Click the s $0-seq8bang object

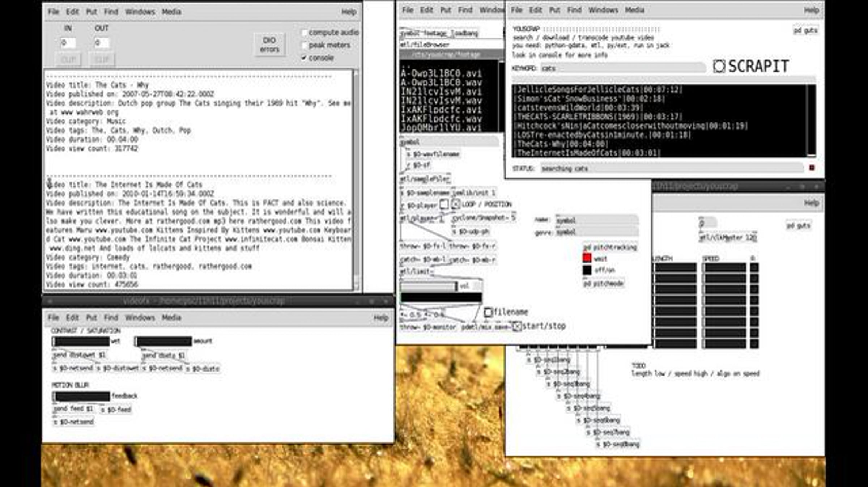tap(618, 444)
